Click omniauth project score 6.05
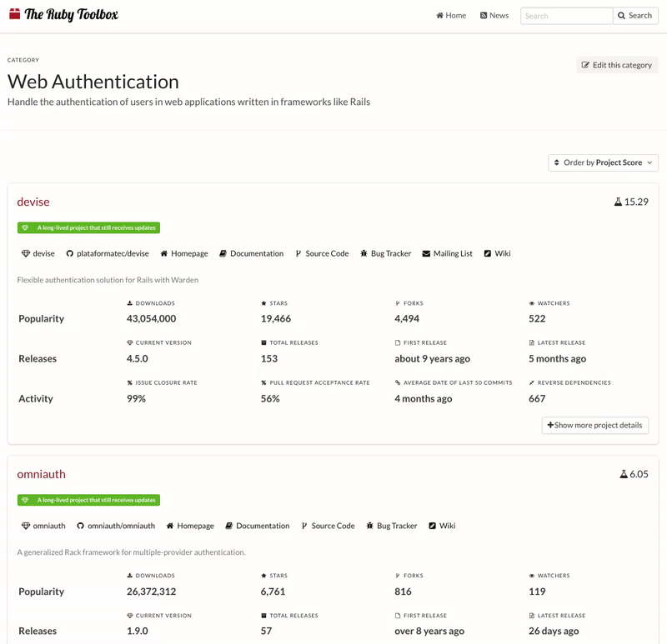667x644 pixels. 634,474
